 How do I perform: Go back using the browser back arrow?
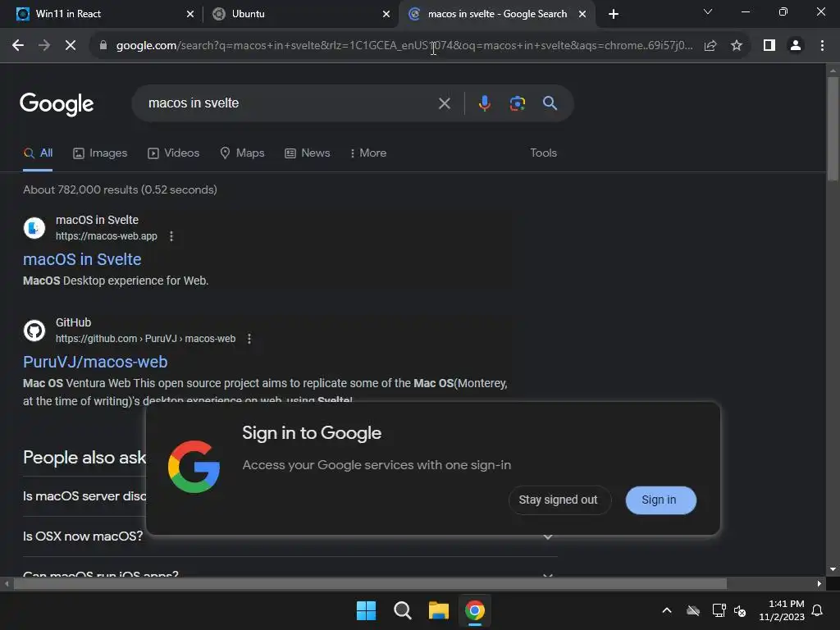[18, 46]
